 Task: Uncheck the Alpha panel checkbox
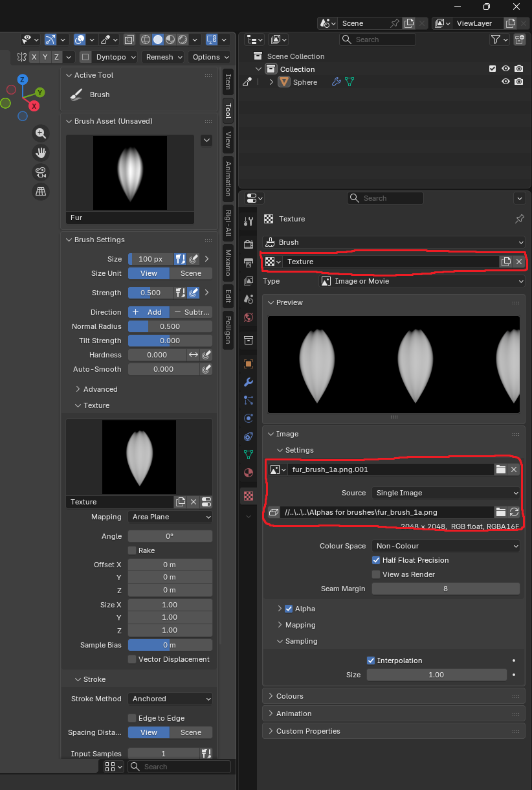click(x=289, y=609)
